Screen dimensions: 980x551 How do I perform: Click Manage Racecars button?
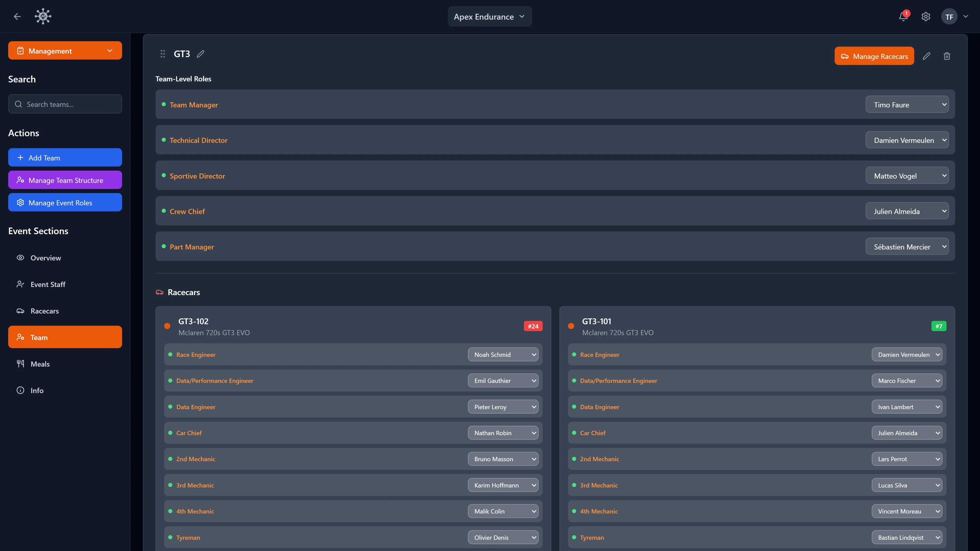point(874,56)
